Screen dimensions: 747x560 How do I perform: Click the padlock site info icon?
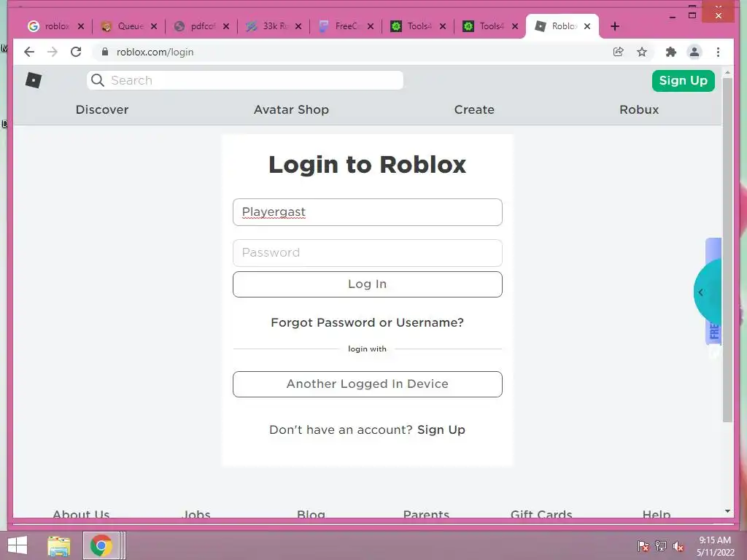tap(105, 52)
